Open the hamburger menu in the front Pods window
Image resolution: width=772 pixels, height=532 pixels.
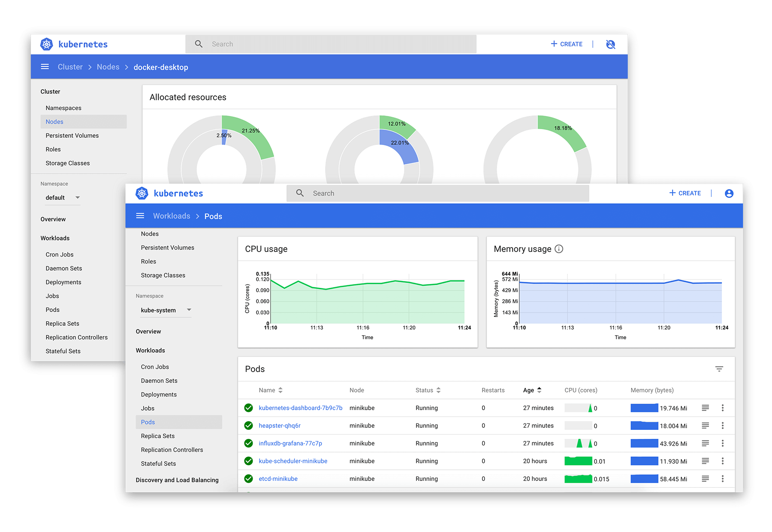click(140, 216)
